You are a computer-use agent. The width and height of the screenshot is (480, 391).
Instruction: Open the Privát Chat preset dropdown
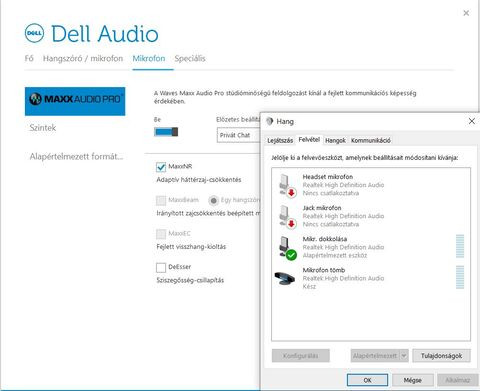(x=238, y=135)
